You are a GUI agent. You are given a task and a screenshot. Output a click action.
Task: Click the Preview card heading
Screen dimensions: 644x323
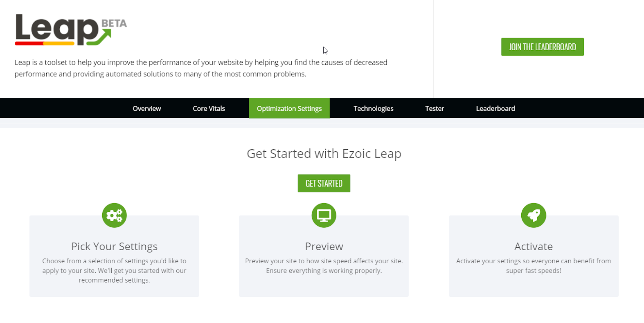(x=324, y=247)
